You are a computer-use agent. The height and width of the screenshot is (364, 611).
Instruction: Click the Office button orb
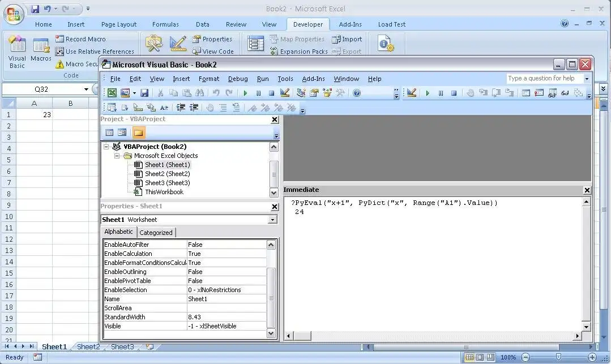click(x=14, y=14)
